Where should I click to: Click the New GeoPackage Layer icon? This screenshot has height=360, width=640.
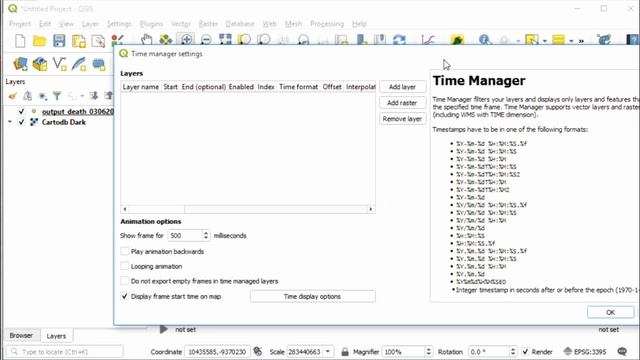tap(40, 64)
